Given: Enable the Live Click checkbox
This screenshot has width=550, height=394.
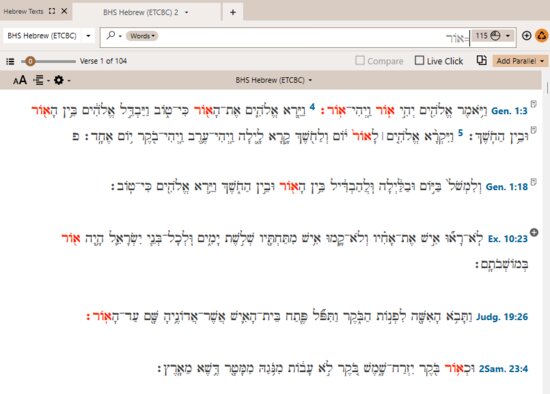Looking at the screenshot, I should coord(419,60).
